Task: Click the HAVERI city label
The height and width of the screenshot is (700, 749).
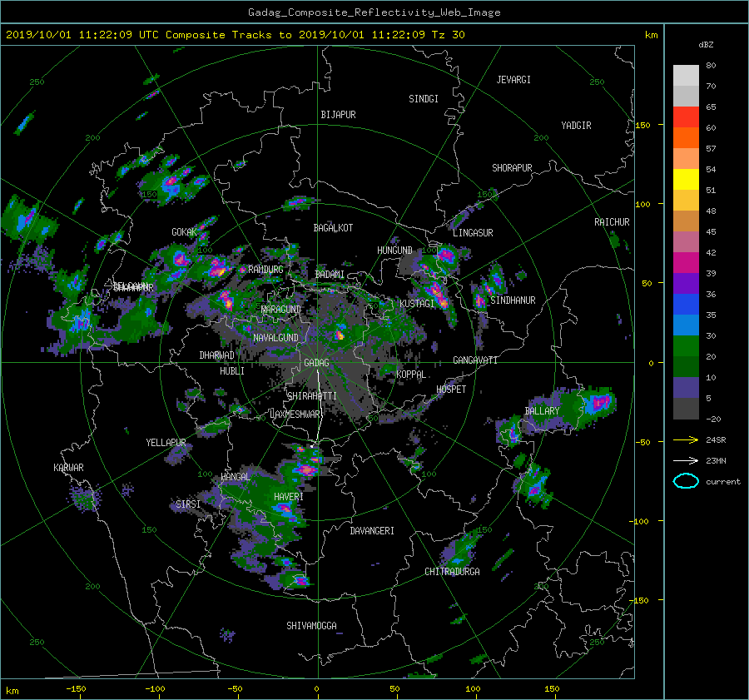Action: 289,497
